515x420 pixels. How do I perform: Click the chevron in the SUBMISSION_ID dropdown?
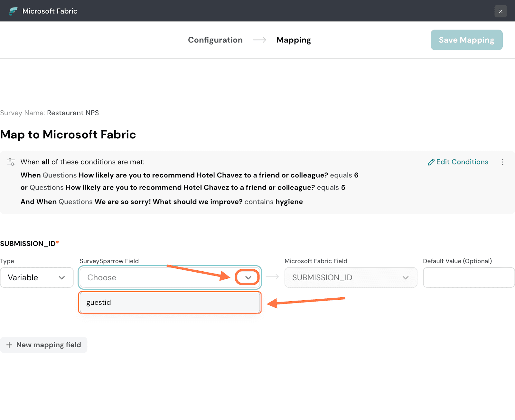(x=406, y=277)
